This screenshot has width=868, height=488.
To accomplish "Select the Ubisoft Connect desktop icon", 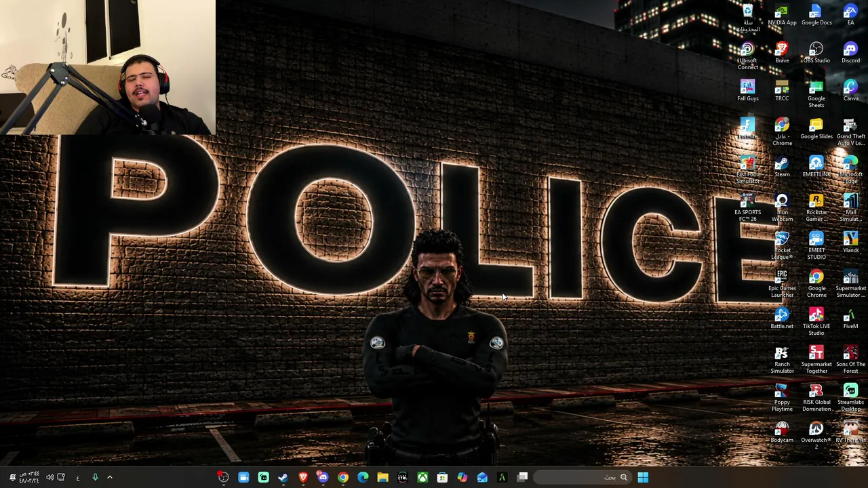I will click(747, 56).
